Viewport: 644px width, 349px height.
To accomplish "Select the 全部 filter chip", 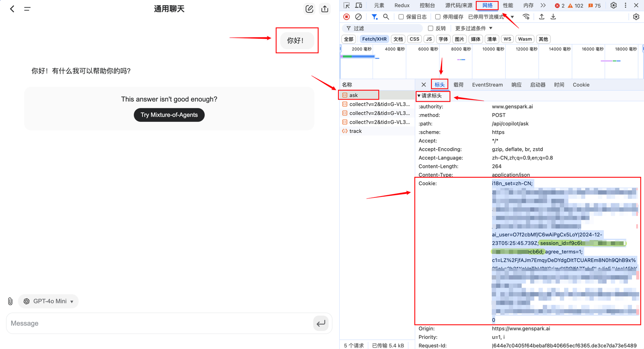I will pos(349,39).
